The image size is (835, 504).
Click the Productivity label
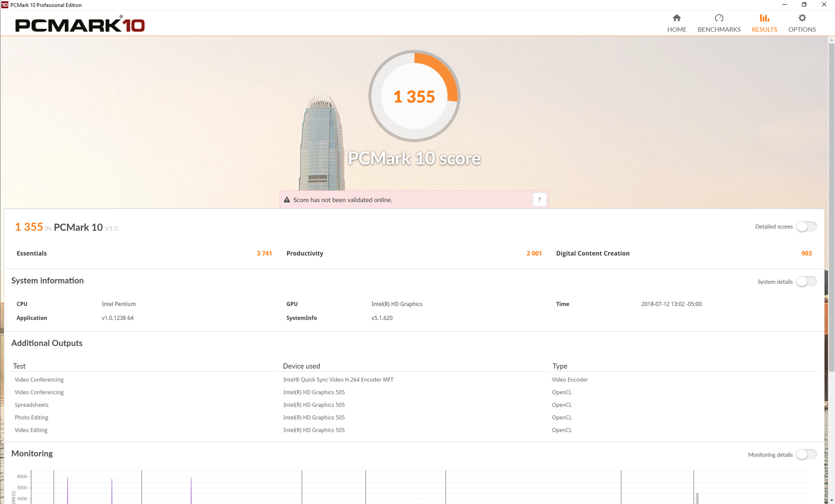pos(305,253)
